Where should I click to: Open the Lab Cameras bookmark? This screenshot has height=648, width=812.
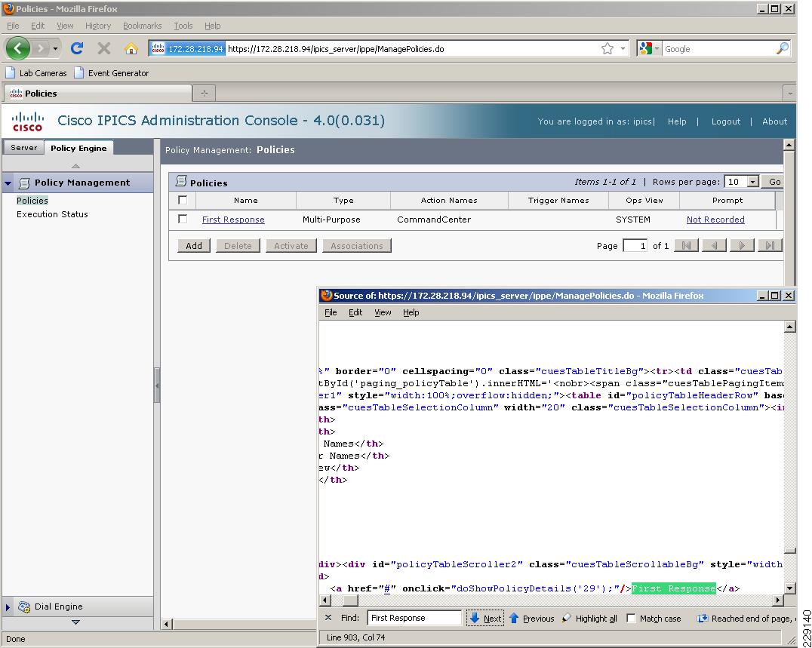[36, 73]
